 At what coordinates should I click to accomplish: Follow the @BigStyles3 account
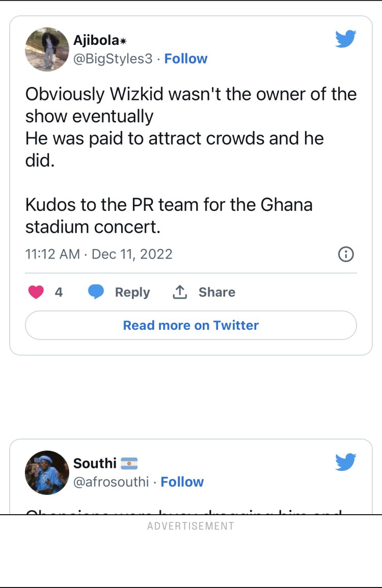point(186,59)
